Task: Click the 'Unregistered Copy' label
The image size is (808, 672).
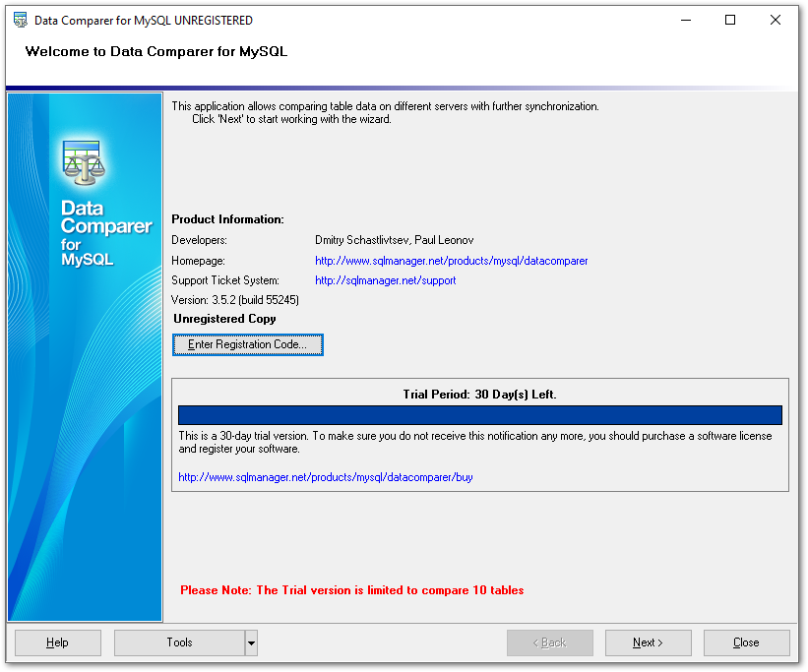Action: click(x=224, y=319)
